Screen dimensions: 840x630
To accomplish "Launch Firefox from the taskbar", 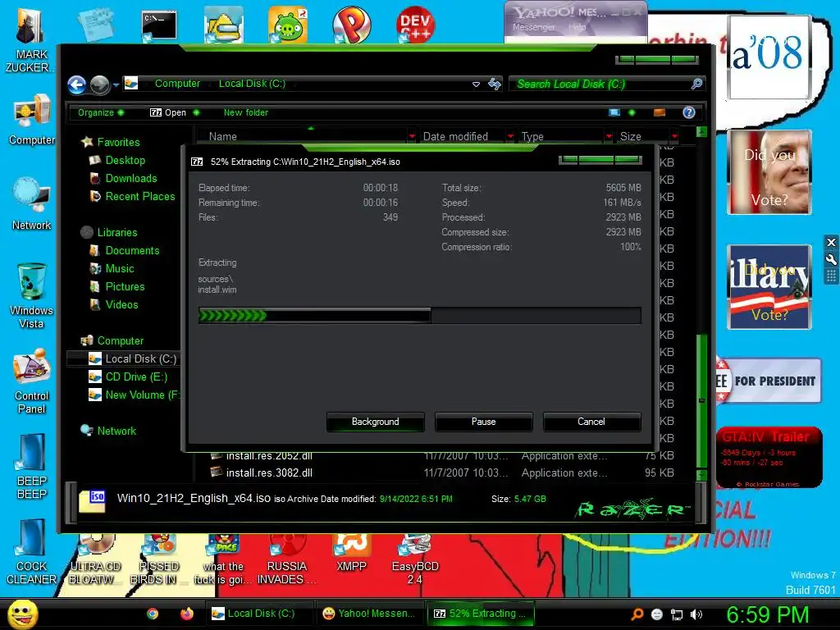I will pos(186,614).
